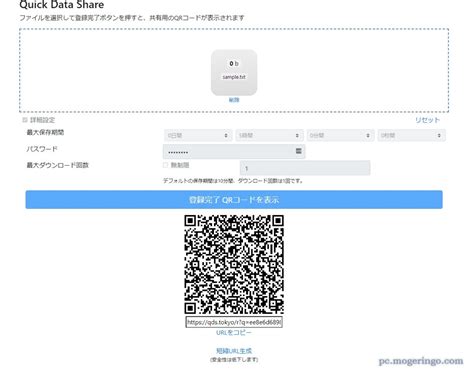Click the リセット link
This screenshot has height=371, width=474.
(427, 120)
